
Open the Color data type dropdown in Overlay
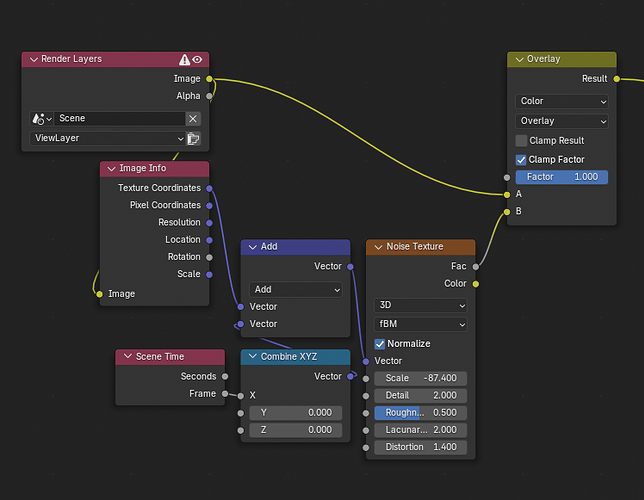click(x=561, y=101)
